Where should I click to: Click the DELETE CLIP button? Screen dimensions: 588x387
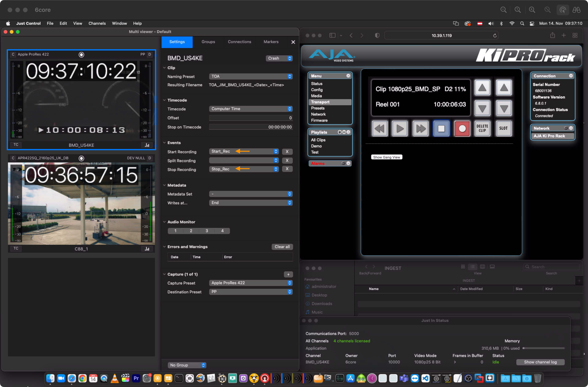point(482,128)
